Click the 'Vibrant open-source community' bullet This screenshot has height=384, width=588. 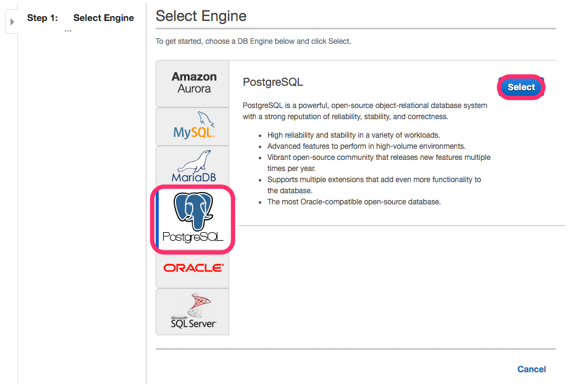click(x=379, y=163)
